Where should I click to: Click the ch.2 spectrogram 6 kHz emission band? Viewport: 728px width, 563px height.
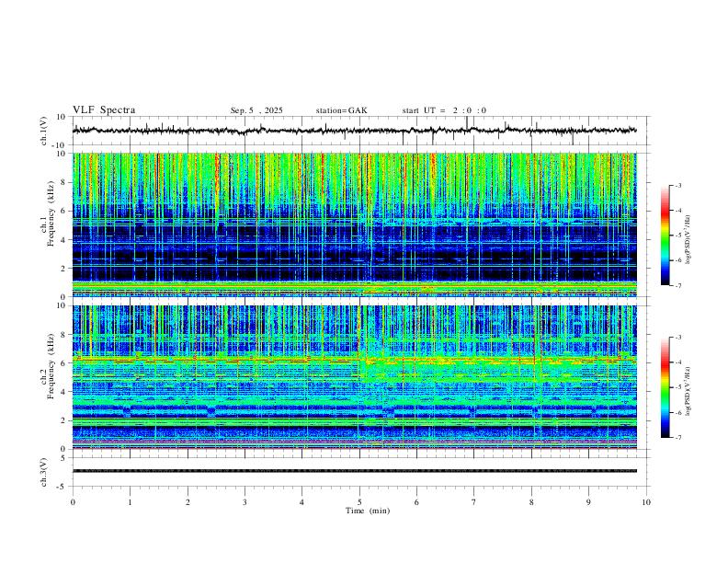(x=354, y=360)
